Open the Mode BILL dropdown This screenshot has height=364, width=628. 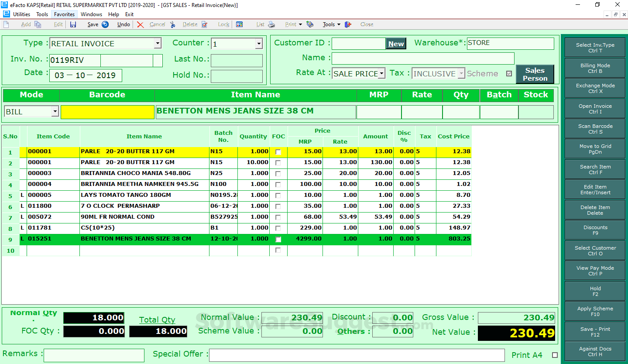55,112
